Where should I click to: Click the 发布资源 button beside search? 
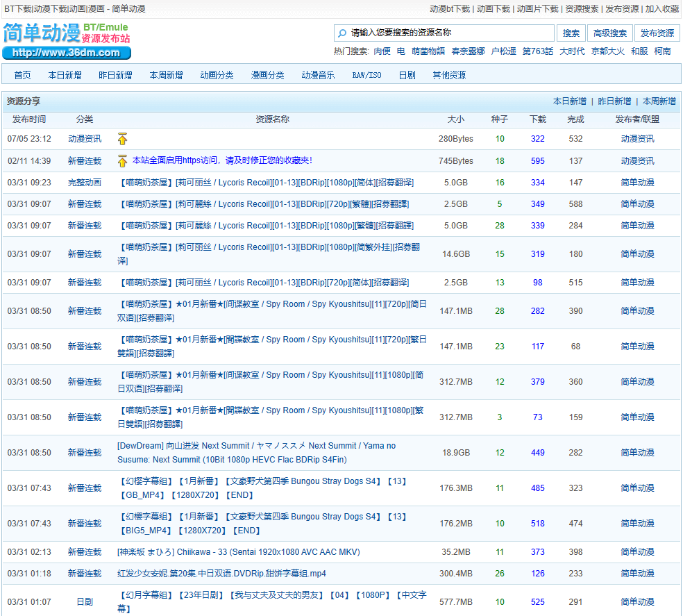point(657,33)
